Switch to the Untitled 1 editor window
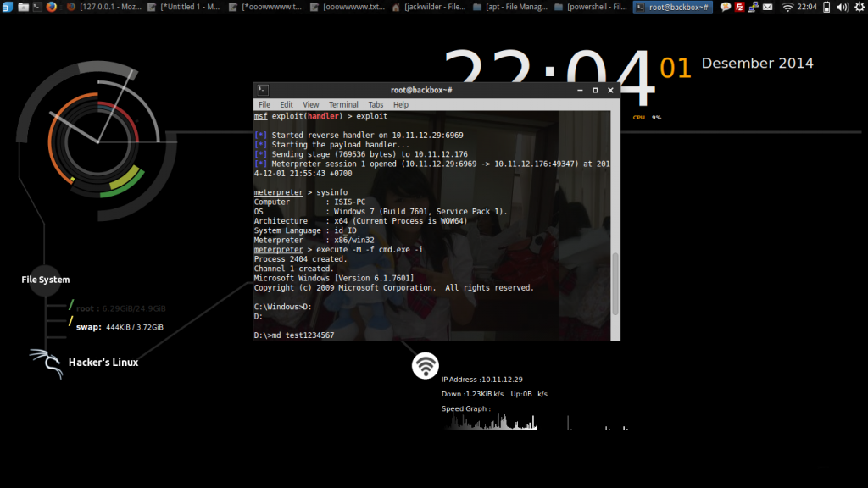The image size is (868, 488). 184,7
